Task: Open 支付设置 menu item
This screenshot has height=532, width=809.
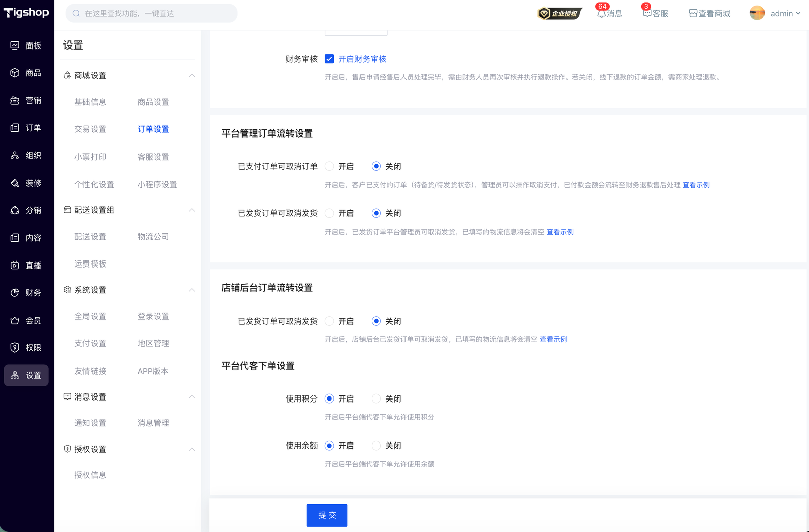Action: coord(91,344)
